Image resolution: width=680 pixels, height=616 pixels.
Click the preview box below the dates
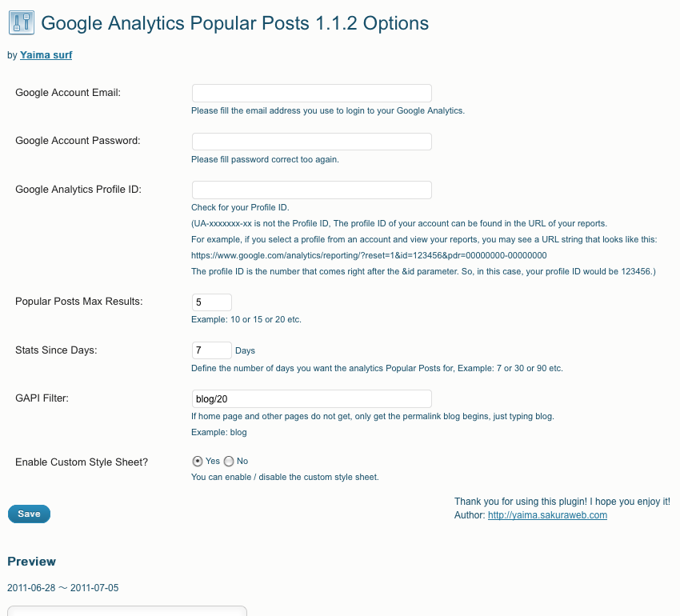127,610
